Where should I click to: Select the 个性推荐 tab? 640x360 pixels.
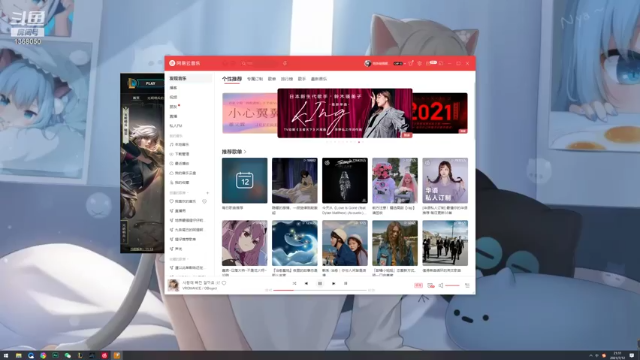pos(232,79)
